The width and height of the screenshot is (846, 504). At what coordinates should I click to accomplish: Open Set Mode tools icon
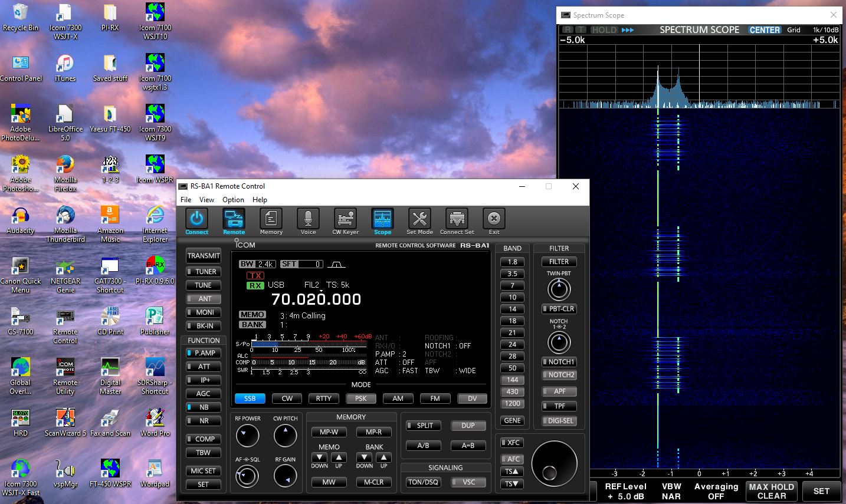click(419, 219)
